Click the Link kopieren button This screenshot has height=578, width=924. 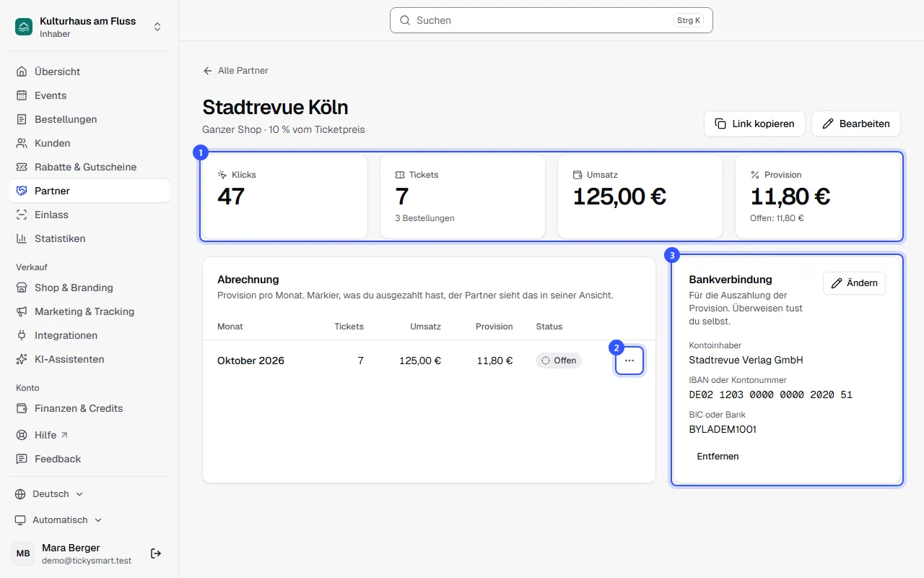[754, 124]
